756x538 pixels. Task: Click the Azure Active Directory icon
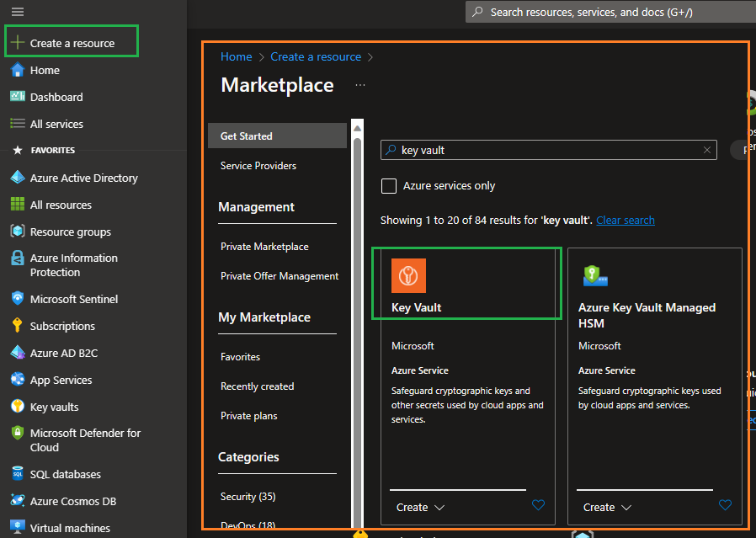tap(18, 178)
